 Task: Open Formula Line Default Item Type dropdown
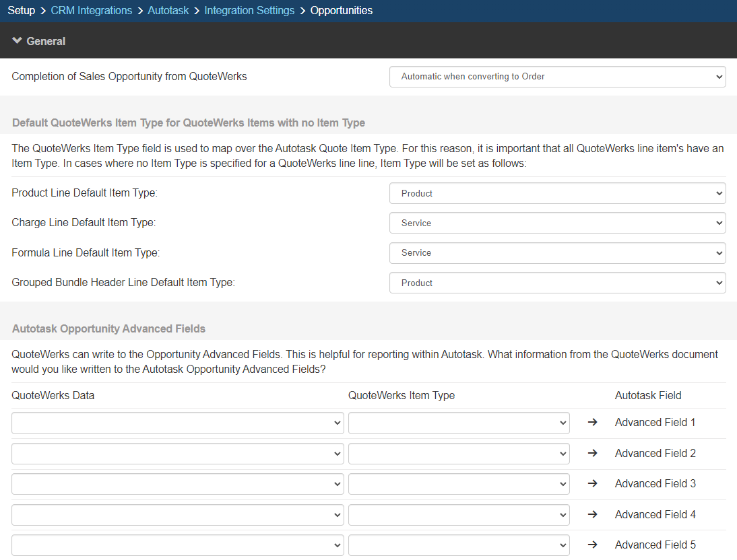[557, 253]
